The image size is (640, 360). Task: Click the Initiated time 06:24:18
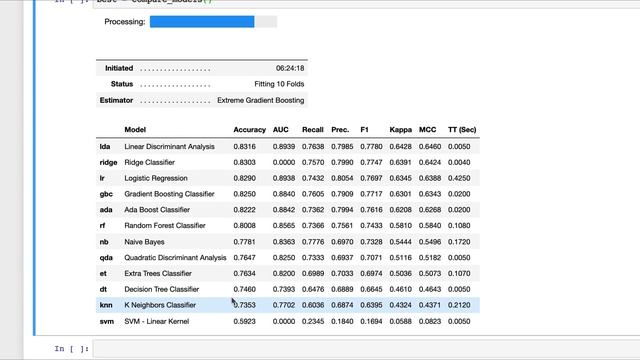pyautogui.click(x=290, y=68)
